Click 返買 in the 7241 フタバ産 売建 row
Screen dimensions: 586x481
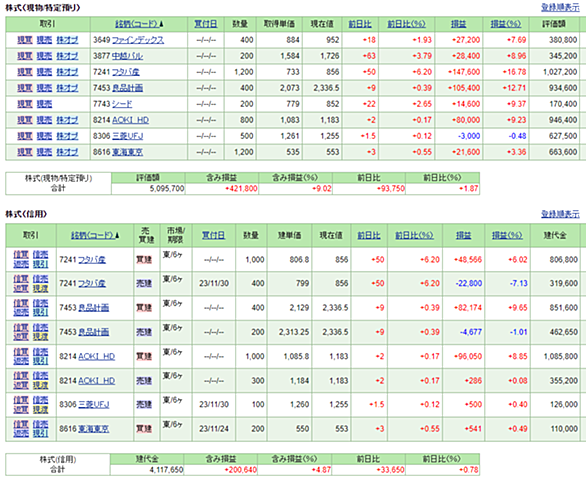click(x=21, y=289)
